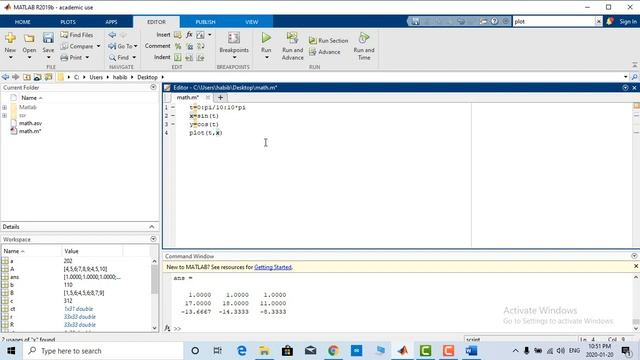Switch to the APPS tab

click(111, 22)
